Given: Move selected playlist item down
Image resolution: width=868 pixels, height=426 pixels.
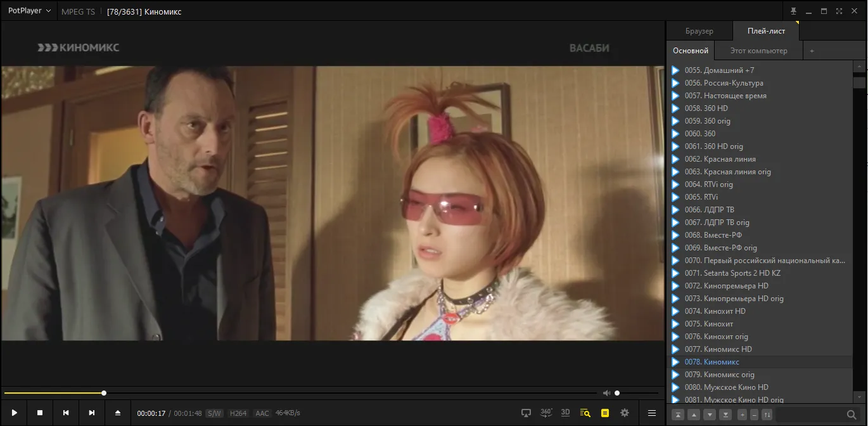Looking at the screenshot, I should [x=710, y=415].
